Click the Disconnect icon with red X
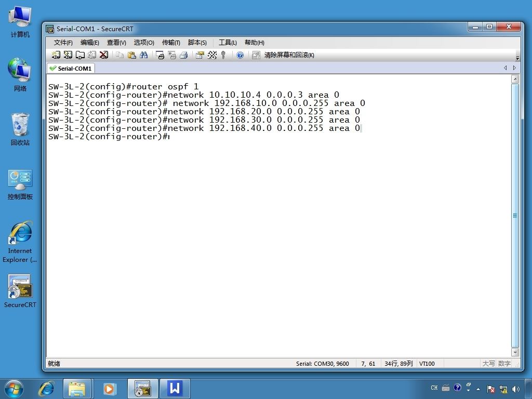The image size is (532, 399). pyautogui.click(x=104, y=55)
